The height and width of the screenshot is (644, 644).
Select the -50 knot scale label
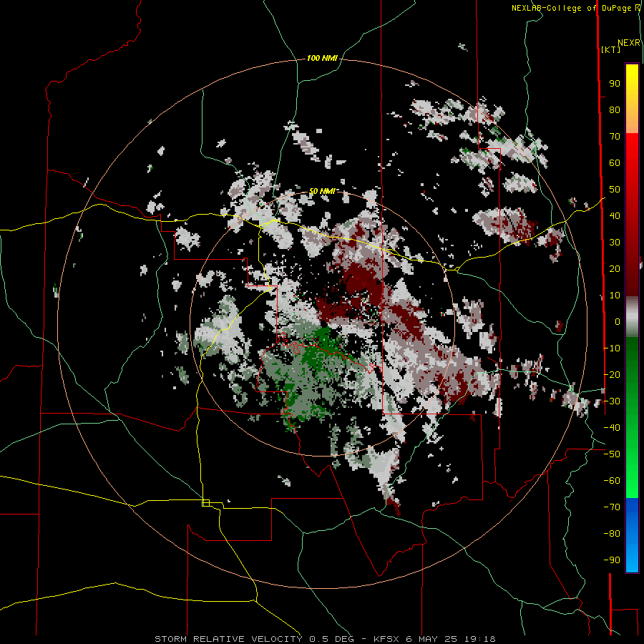[612, 454]
